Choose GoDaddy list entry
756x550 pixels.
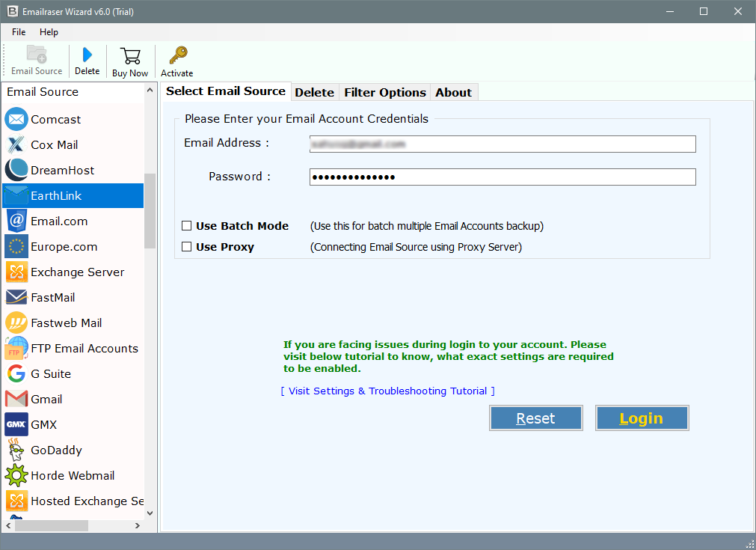tap(73, 450)
